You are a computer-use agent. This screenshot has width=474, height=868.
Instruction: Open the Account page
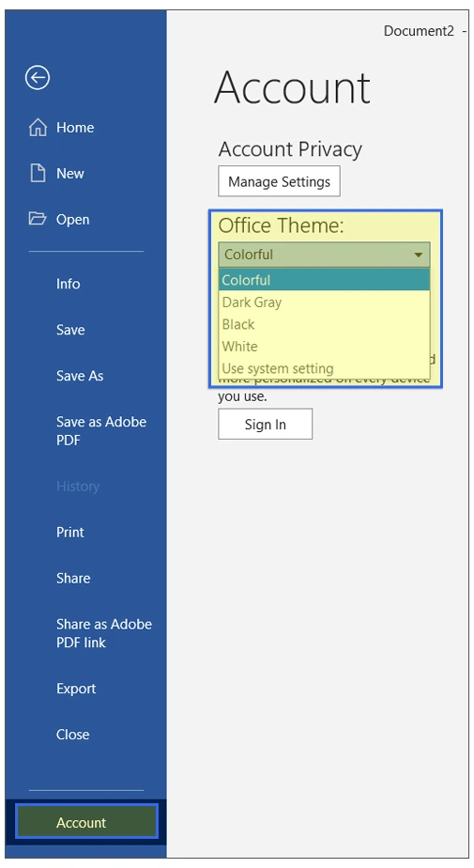[86, 822]
